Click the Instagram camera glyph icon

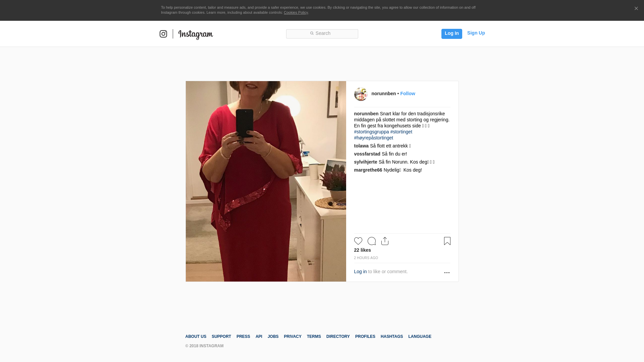(x=163, y=34)
